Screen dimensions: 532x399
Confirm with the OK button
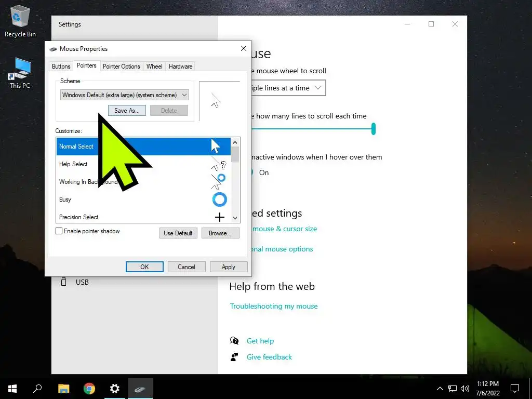click(x=144, y=267)
